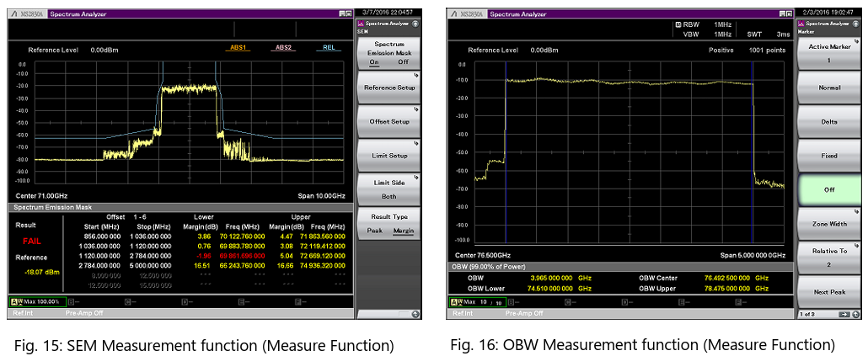Open the Offset Setup softkey menu
868x356 pixels.
[x=389, y=121]
